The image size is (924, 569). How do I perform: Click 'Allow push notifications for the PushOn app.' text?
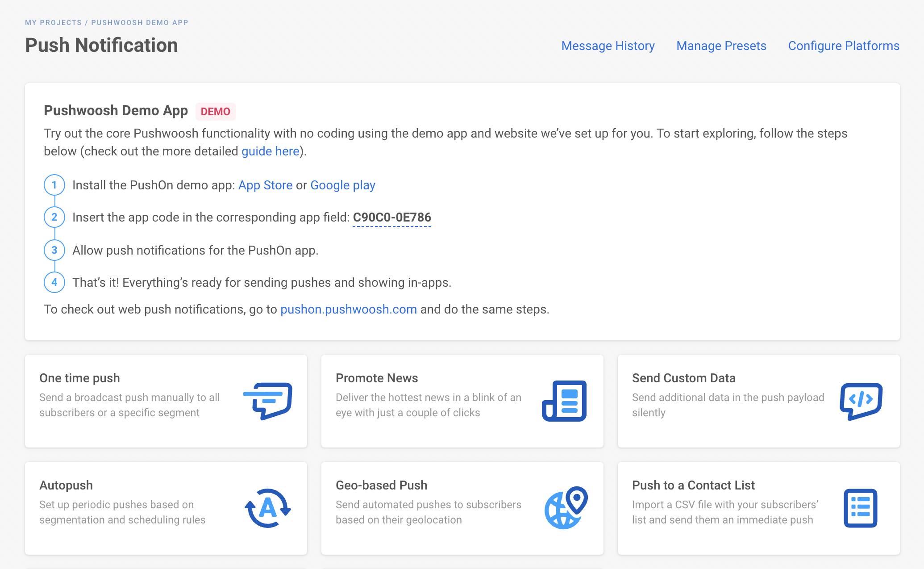(x=196, y=250)
